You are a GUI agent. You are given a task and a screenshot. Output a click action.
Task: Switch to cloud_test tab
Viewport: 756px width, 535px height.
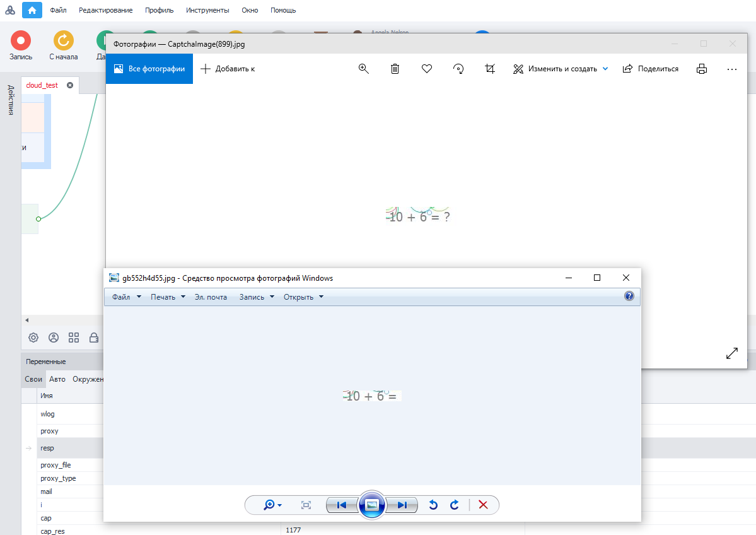click(x=42, y=85)
